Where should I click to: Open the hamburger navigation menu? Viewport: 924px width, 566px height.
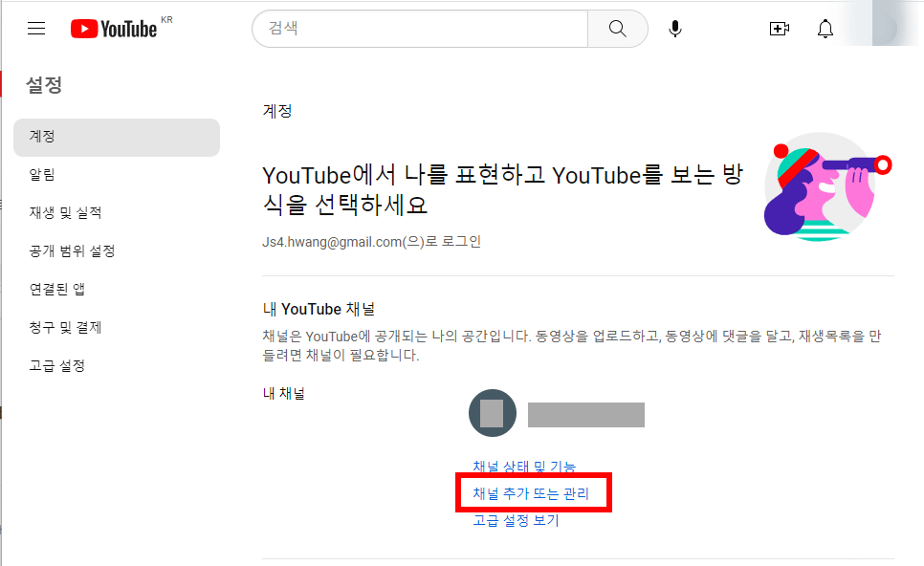point(35,28)
